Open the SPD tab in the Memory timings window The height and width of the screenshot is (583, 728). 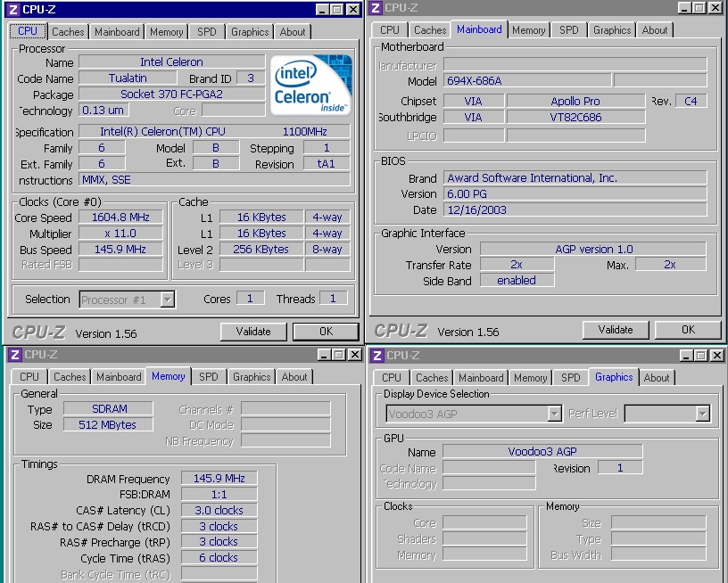pyautogui.click(x=209, y=377)
